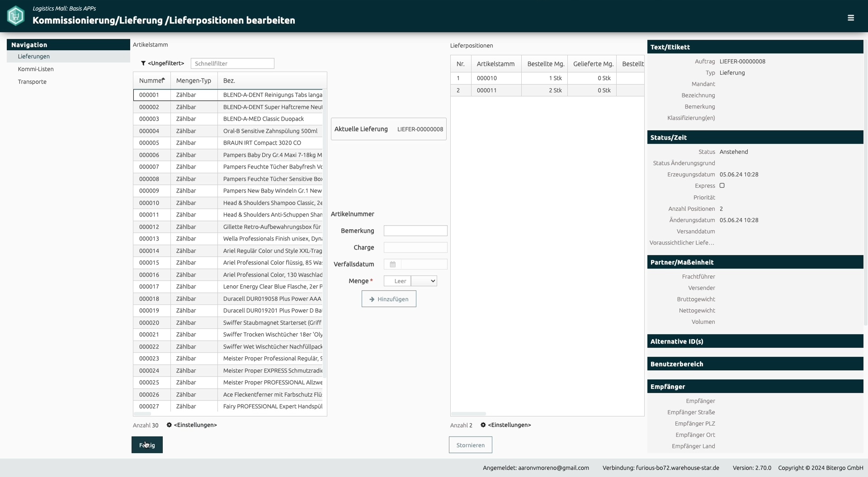The width and height of the screenshot is (868, 477).
Task: Focus the Verfallsdatum date field
Action: click(x=424, y=264)
